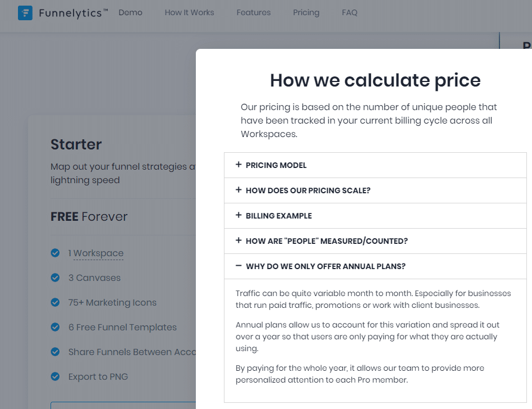Open the Demo menu item
The image size is (532, 409).
click(130, 12)
